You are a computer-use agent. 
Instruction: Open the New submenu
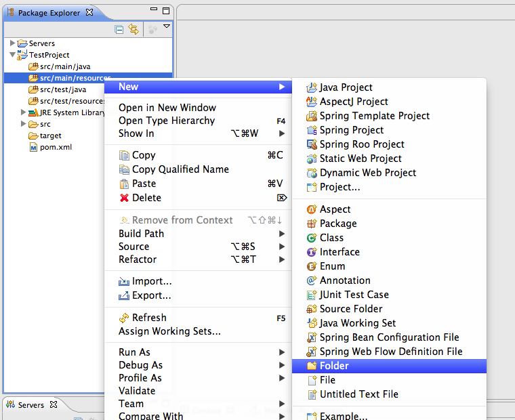pyautogui.click(x=198, y=87)
